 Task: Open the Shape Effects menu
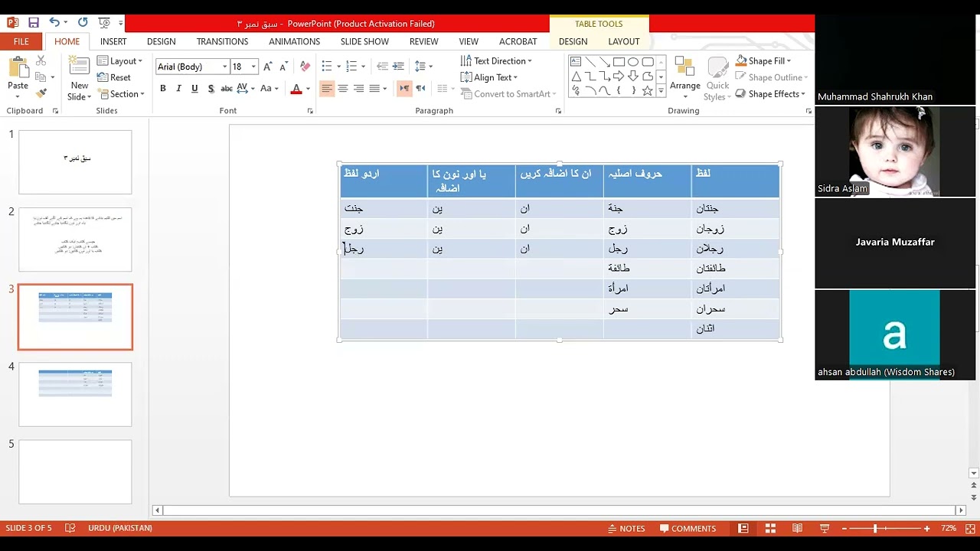[x=772, y=94]
